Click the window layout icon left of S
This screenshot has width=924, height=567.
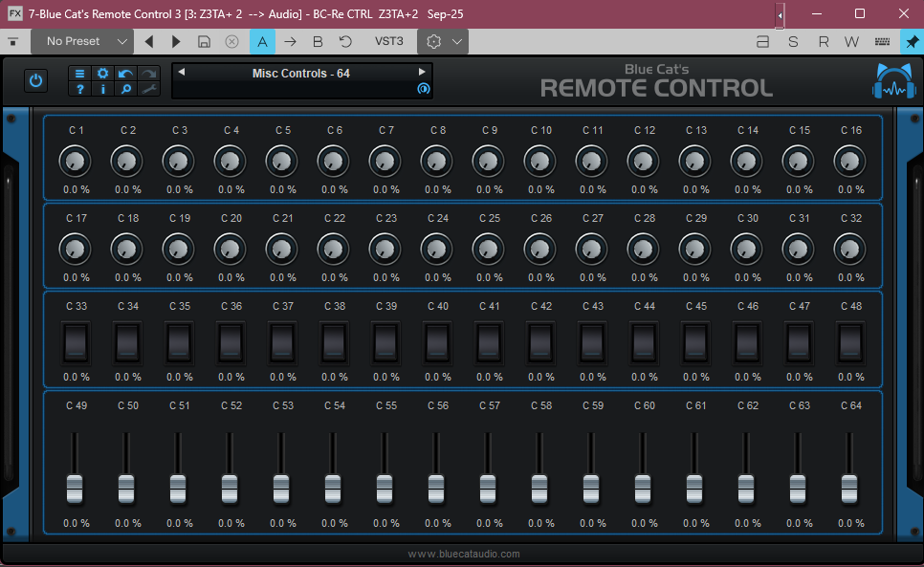click(x=762, y=42)
